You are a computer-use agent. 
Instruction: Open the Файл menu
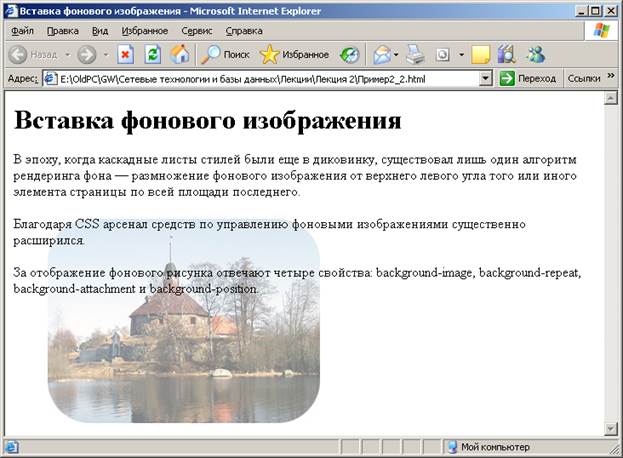click(22, 31)
